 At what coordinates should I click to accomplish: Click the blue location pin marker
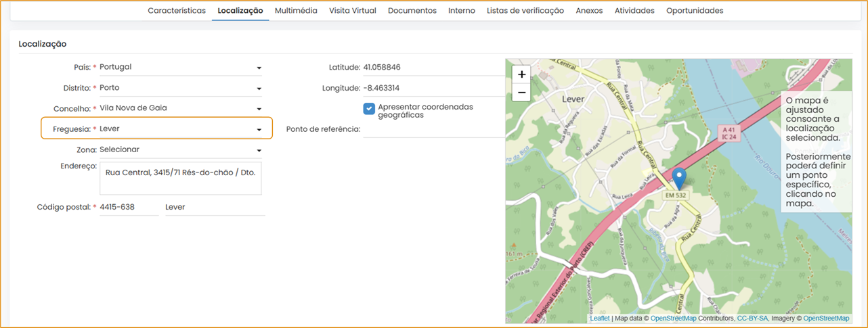tap(680, 178)
